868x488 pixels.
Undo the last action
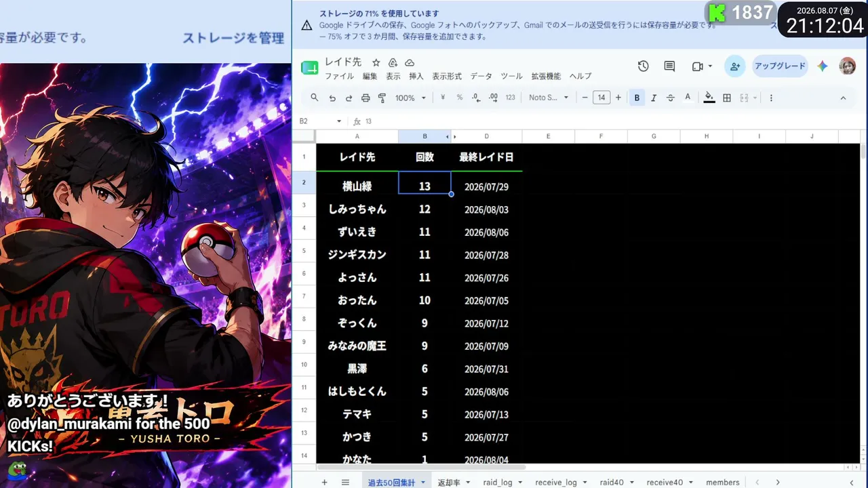[332, 98]
